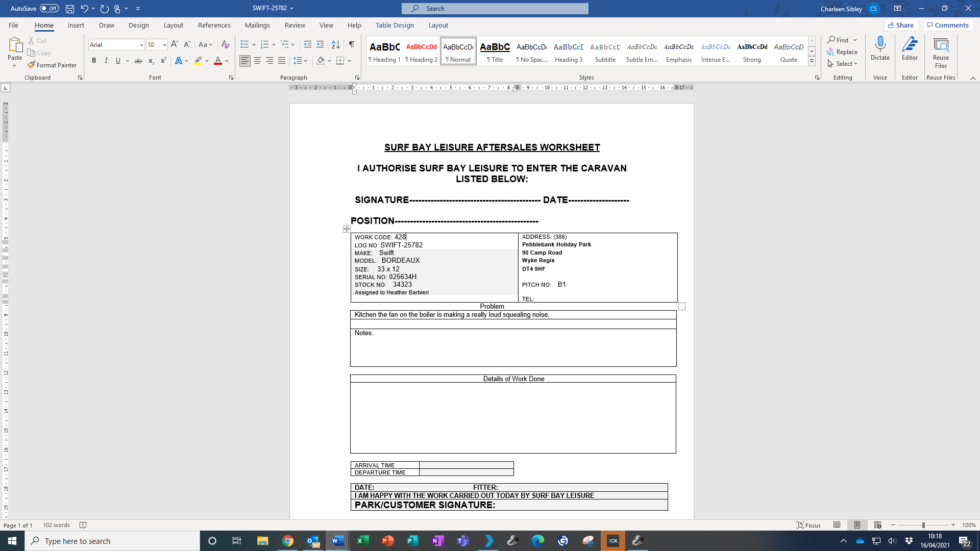Click the Search box in title bar

(x=495, y=9)
